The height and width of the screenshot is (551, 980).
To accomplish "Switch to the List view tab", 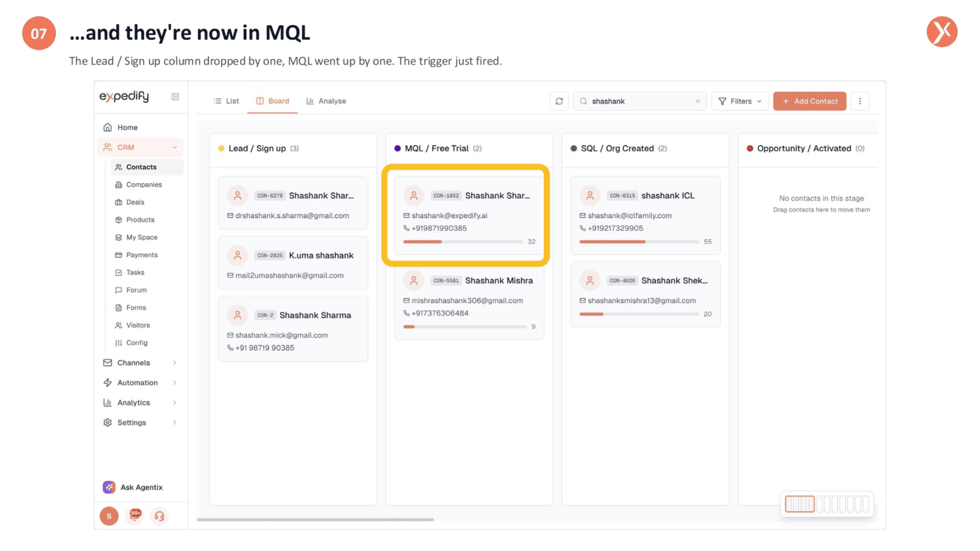I will [227, 101].
